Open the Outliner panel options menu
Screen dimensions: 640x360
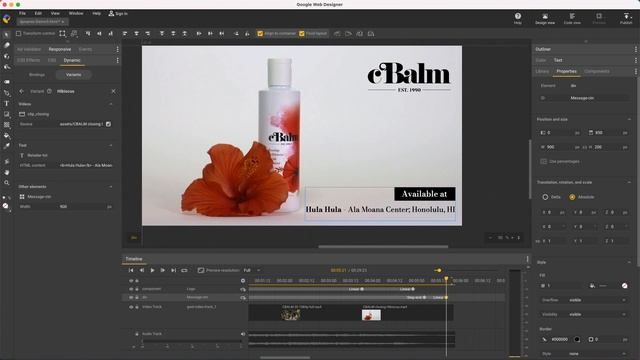click(636, 49)
